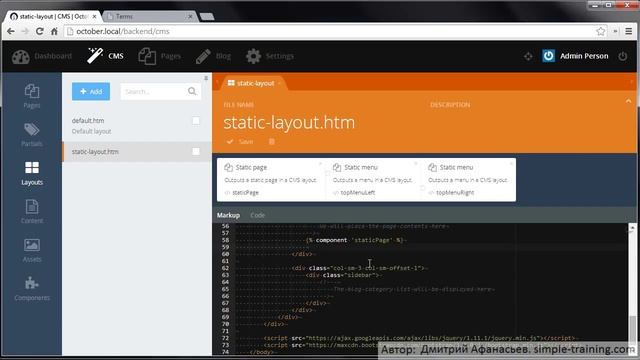The height and width of the screenshot is (360, 640).
Task: Open a new browser tab
Action: pyautogui.click(x=207, y=17)
